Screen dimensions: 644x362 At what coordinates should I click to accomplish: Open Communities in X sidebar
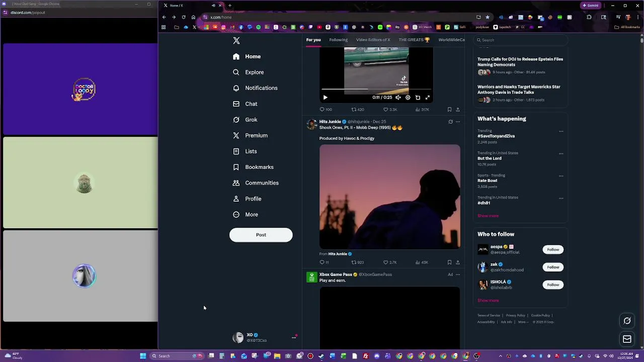256,183
